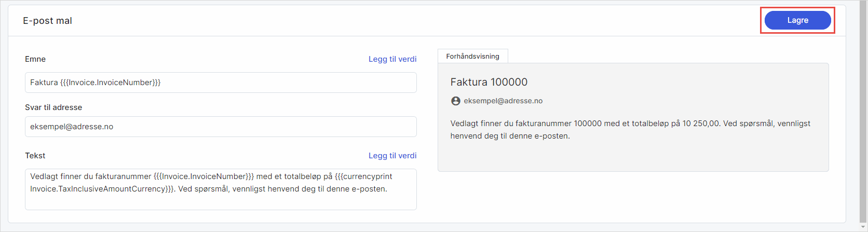The image size is (868, 232).
Task: Click Legg til verdi beside Tekst
Action: pyautogui.click(x=392, y=156)
